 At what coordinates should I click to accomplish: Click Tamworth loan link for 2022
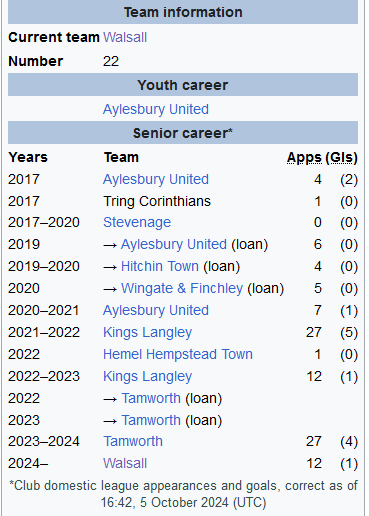[x=151, y=398]
